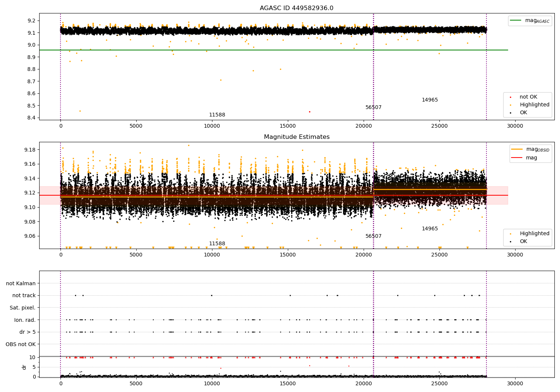
Task: Click the 8.7 y-axis tick label
Action: pyautogui.click(x=32, y=81)
